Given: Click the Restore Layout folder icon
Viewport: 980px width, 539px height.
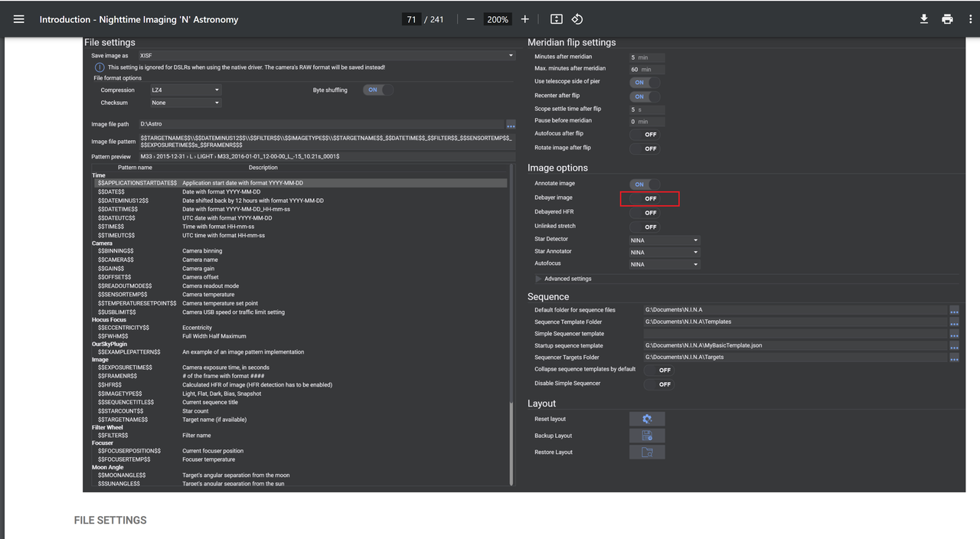Looking at the screenshot, I should click(x=647, y=452).
